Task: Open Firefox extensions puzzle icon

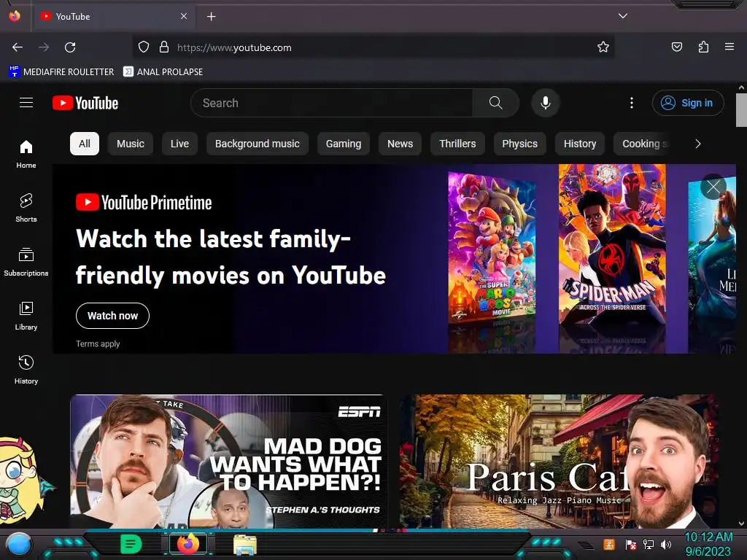Action: click(x=703, y=47)
